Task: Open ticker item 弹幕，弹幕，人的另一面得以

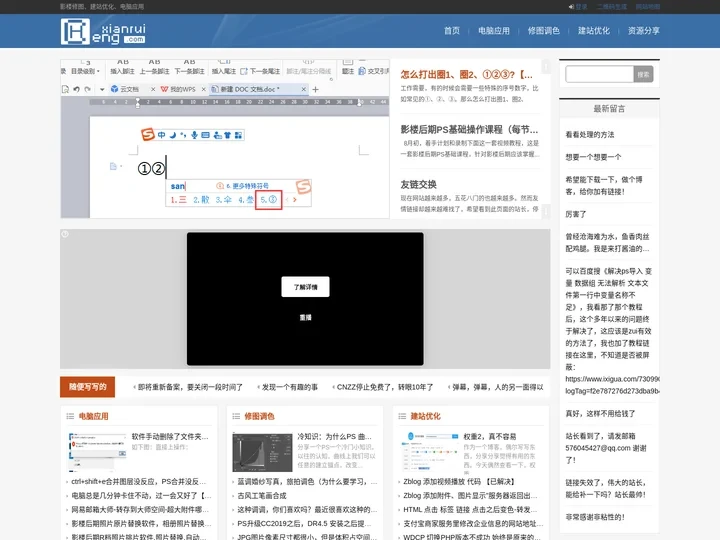Action: [498, 387]
